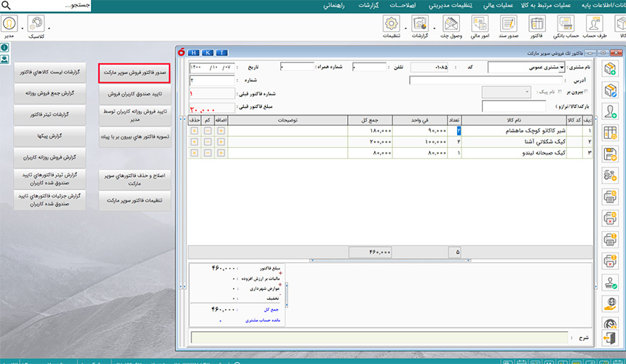
Task: Click the ۴۶۰,۰۰۰ total in table footer
Action: point(370,252)
